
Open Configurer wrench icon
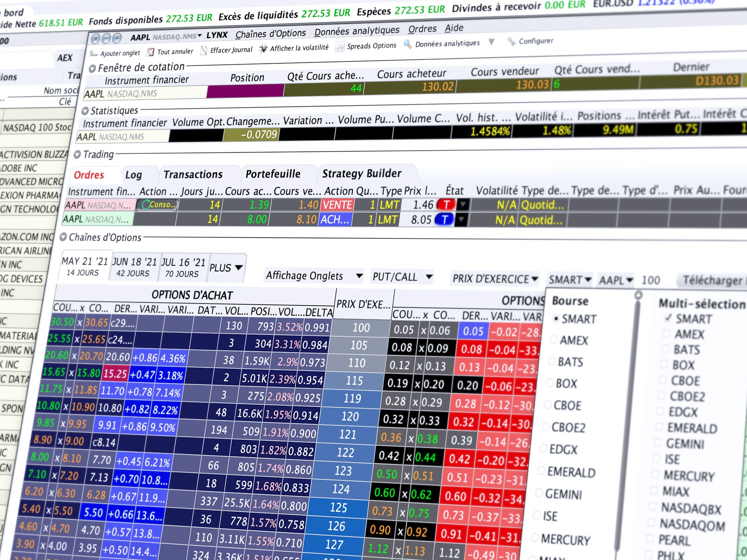point(511,41)
